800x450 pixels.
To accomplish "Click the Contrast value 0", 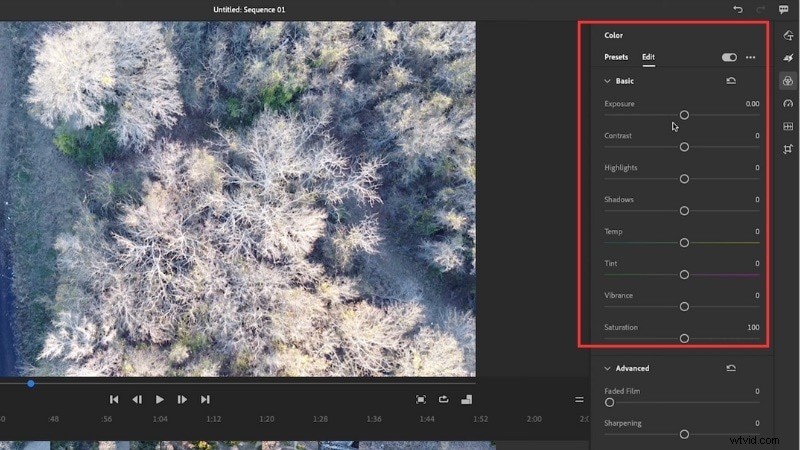I will pyautogui.click(x=757, y=136).
